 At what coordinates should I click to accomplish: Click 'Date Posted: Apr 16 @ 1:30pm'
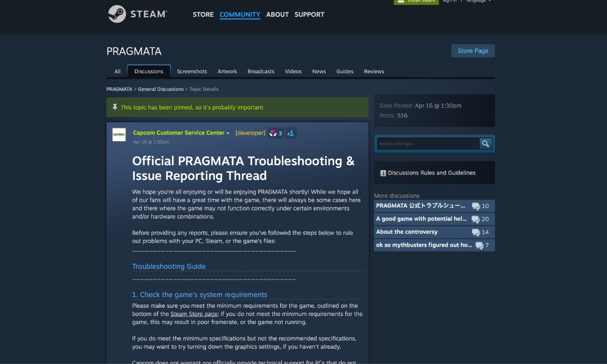(x=420, y=106)
